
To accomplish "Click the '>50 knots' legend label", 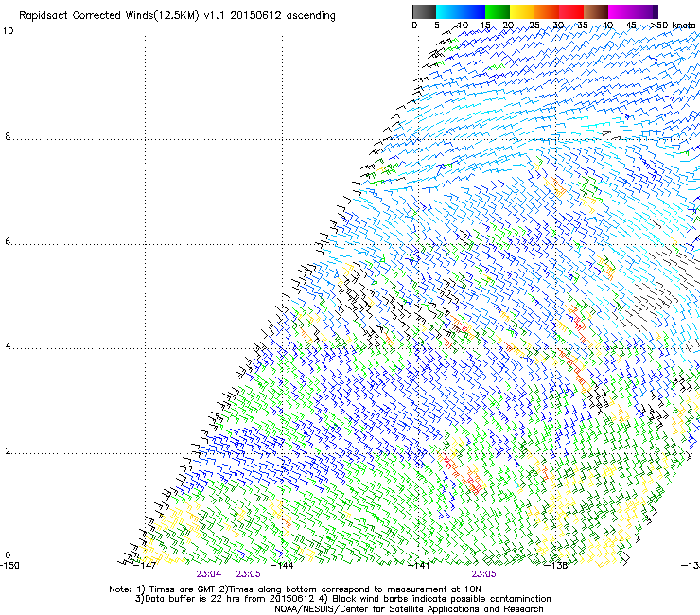I will (674, 26).
